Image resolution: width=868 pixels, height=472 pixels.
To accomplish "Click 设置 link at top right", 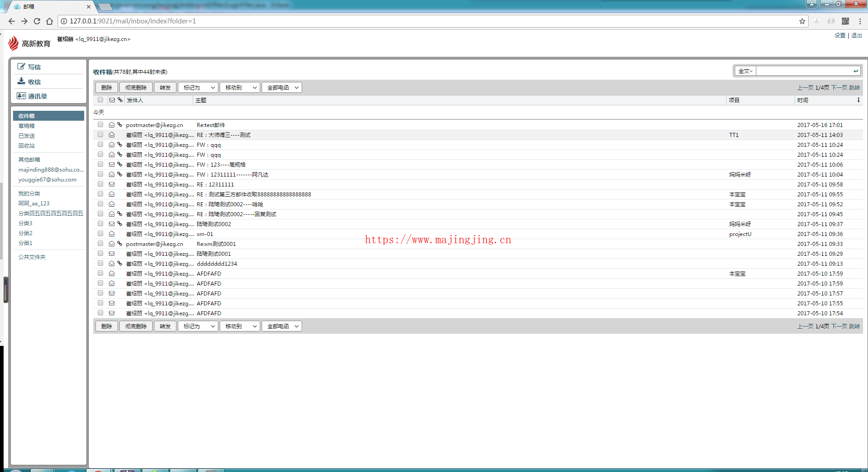I will click(840, 35).
